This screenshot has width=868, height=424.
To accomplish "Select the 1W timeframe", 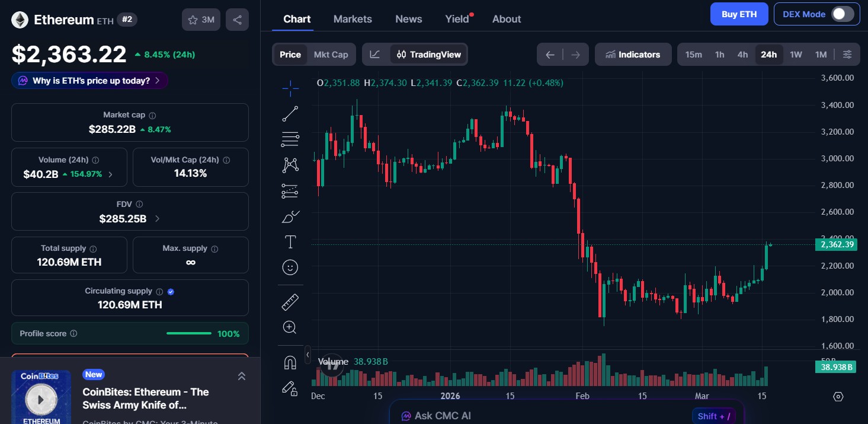I will (796, 54).
